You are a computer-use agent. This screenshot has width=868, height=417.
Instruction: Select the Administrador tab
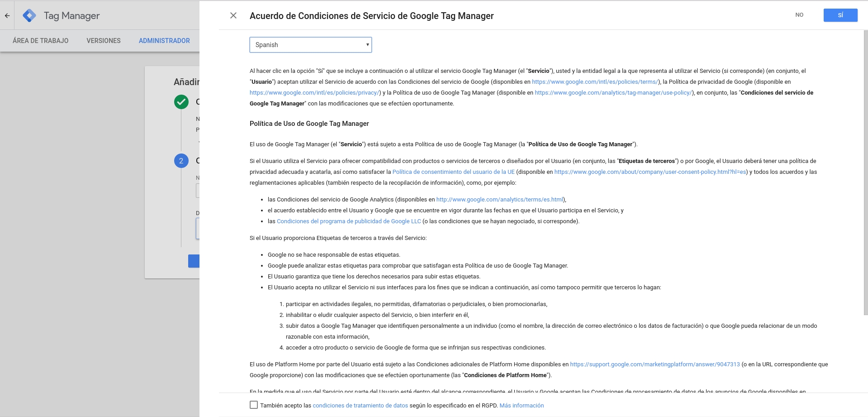pyautogui.click(x=164, y=41)
